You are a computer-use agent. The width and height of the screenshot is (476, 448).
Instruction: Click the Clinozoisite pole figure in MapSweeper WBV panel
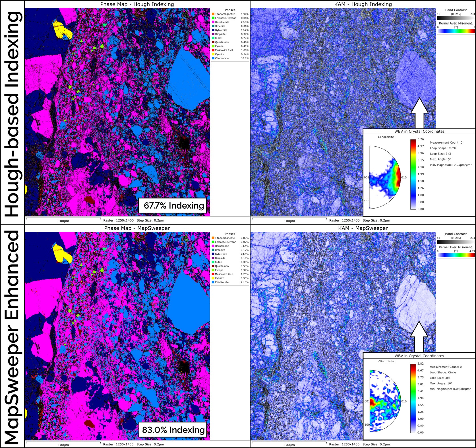(x=385, y=401)
